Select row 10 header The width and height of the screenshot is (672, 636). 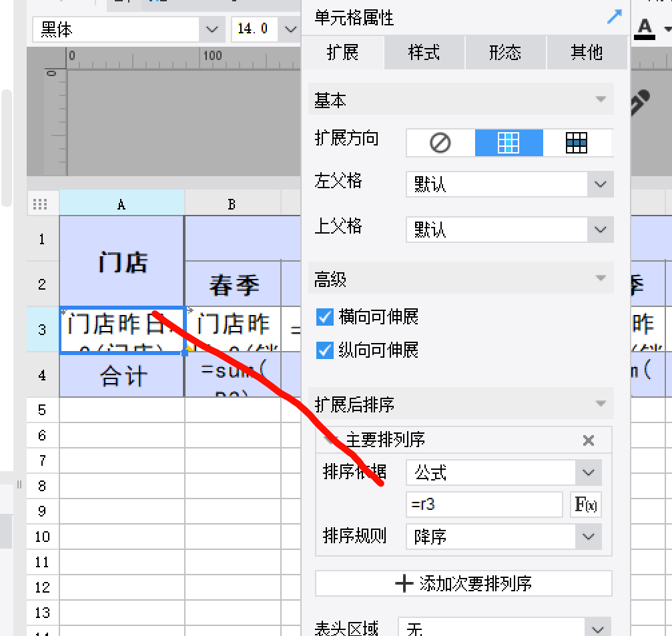[x=42, y=537]
